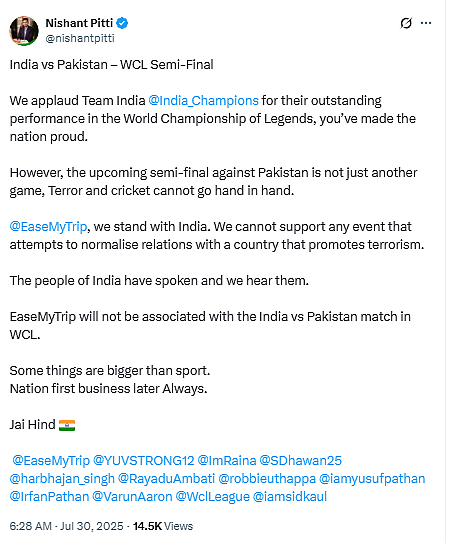Click the @harbhajan_singh mention

(x=62, y=479)
